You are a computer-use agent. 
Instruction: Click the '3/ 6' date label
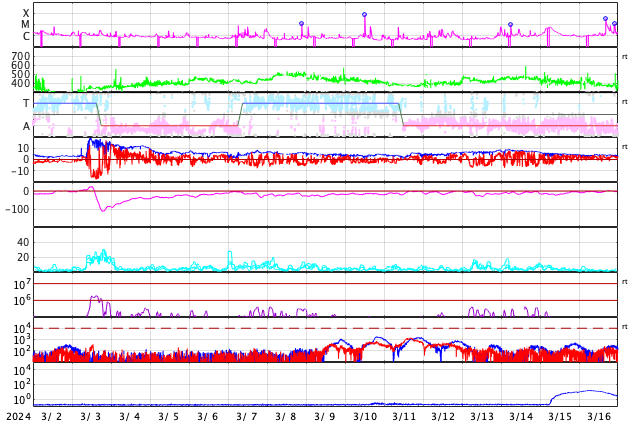pos(207,417)
